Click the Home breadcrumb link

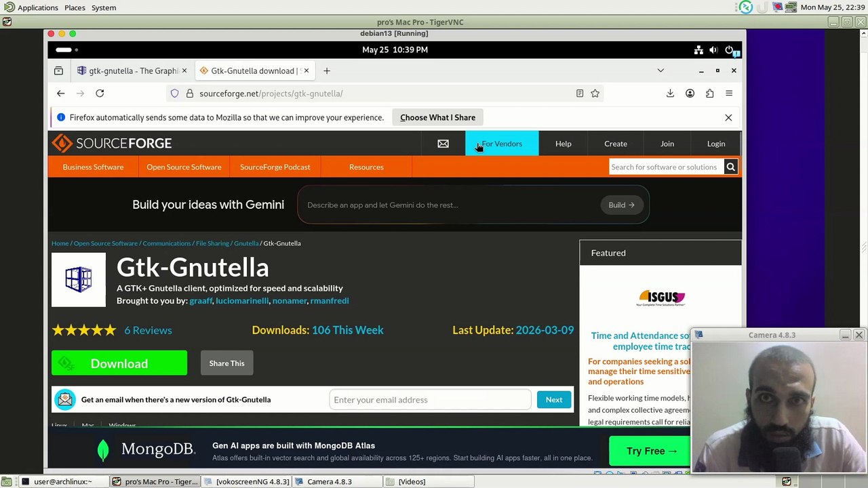[60, 243]
